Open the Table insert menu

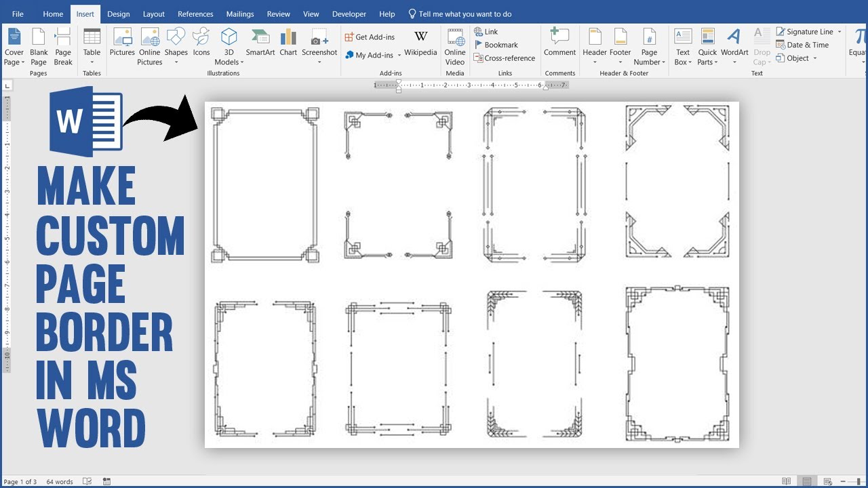(92, 47)
